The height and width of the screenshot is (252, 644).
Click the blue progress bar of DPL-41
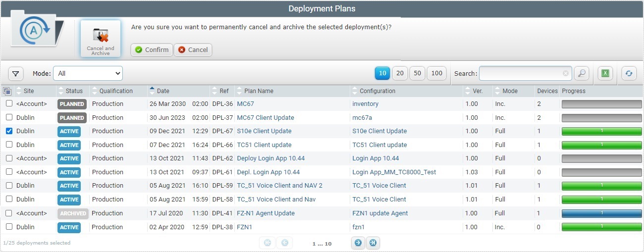(601, 213)
